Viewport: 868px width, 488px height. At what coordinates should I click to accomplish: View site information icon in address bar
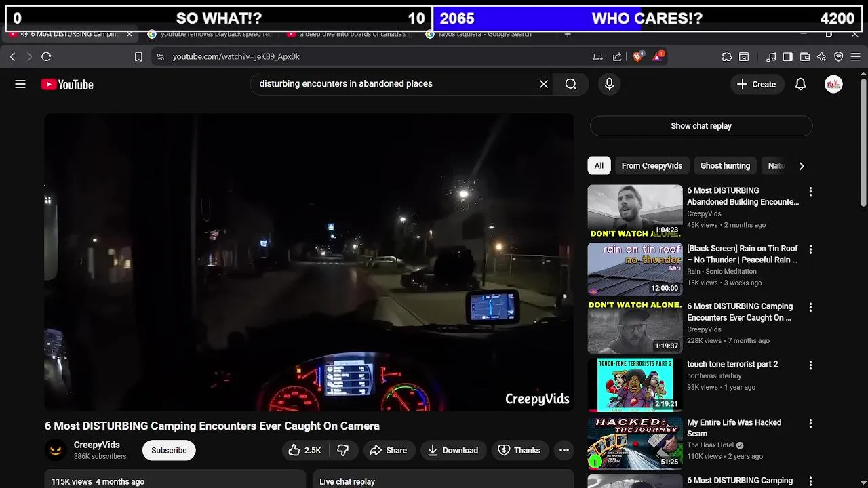[x=160, y=57]
